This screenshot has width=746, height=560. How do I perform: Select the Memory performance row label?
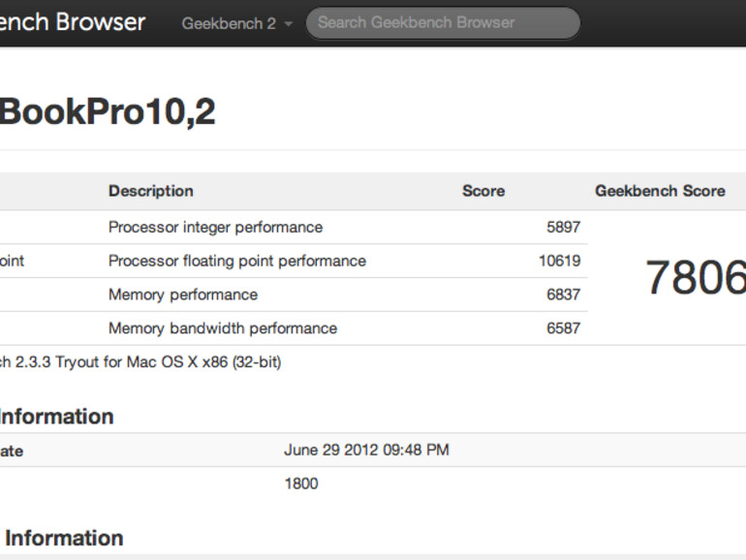pos(183,295)
